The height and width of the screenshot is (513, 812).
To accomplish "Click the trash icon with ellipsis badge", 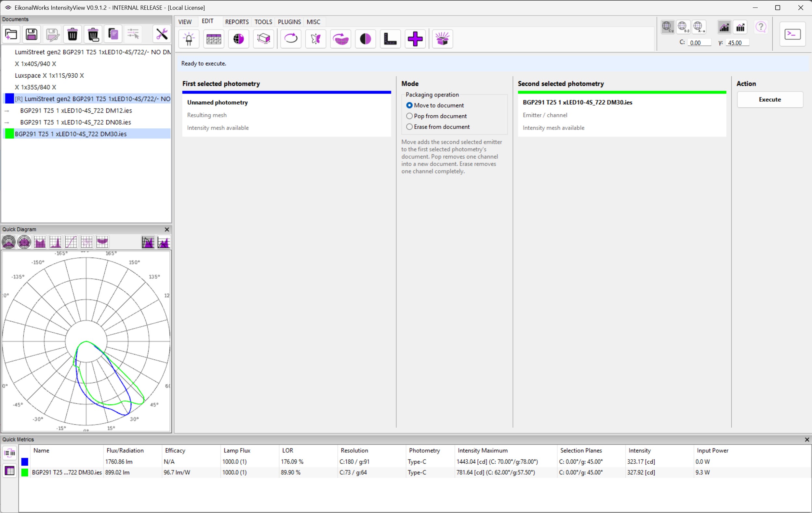I will pyautogui.click(x=93, y=34).
